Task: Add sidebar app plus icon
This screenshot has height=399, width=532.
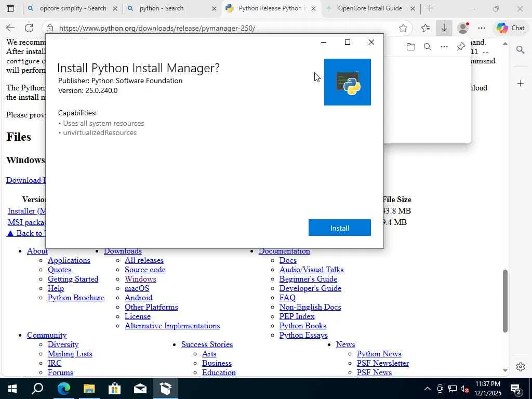Action: point(521,84)
